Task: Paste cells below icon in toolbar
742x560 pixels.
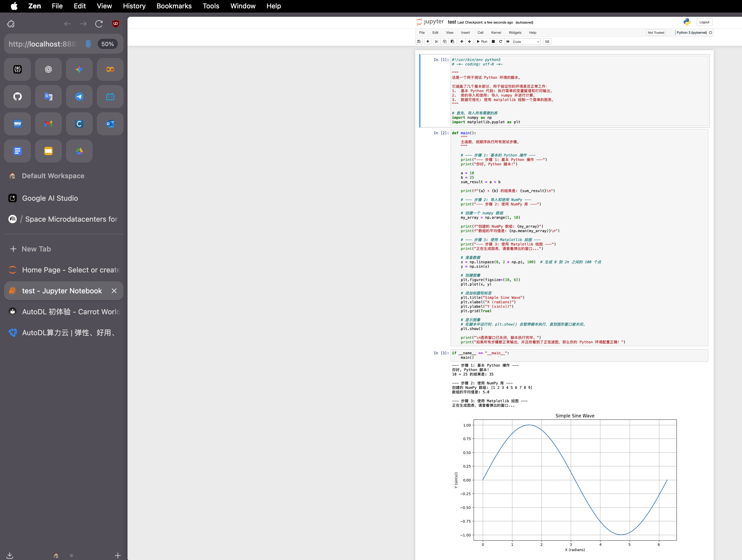Action: [x=452, y=42]
